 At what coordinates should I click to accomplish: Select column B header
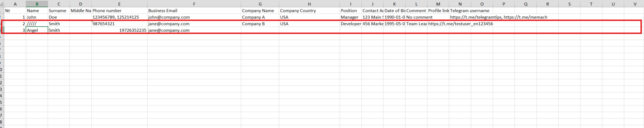coord(37,4)
